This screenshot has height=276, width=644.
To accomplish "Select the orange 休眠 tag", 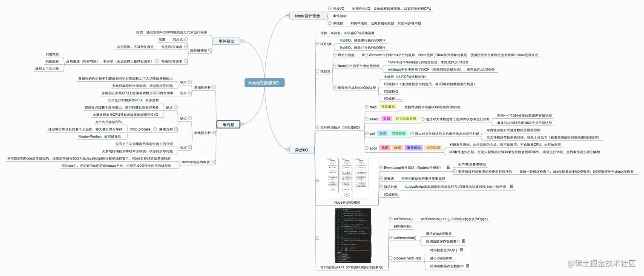I will click(x=385, y=148).
